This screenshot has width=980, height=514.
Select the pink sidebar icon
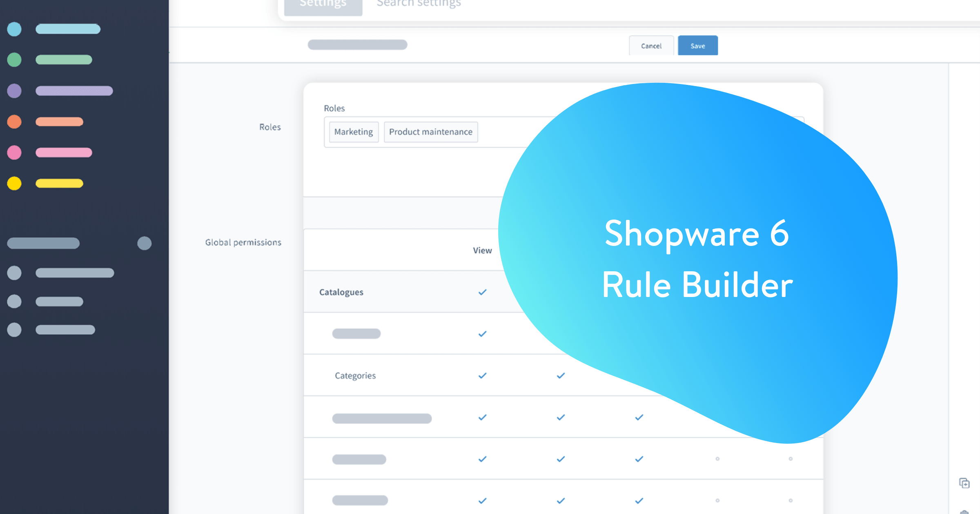pos(14,153)
